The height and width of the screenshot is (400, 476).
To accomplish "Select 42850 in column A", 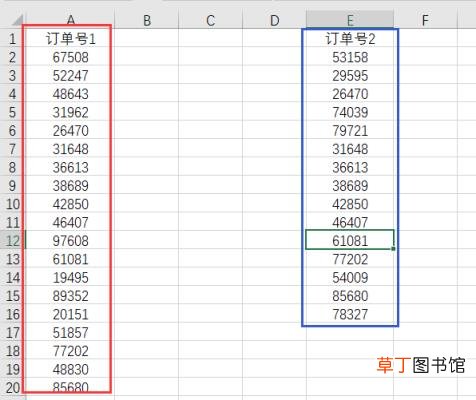I will 70,204.
